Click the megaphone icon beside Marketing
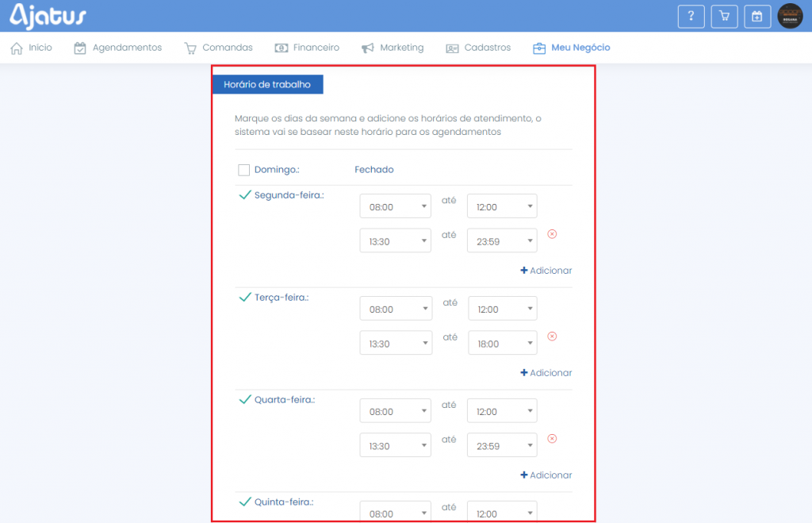This screenshot has height=523, width=812. [x=368, y=48]
